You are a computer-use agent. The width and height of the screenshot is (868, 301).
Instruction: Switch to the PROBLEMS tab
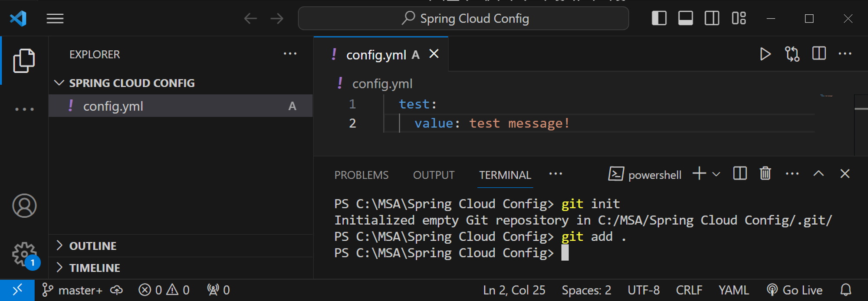361,175
